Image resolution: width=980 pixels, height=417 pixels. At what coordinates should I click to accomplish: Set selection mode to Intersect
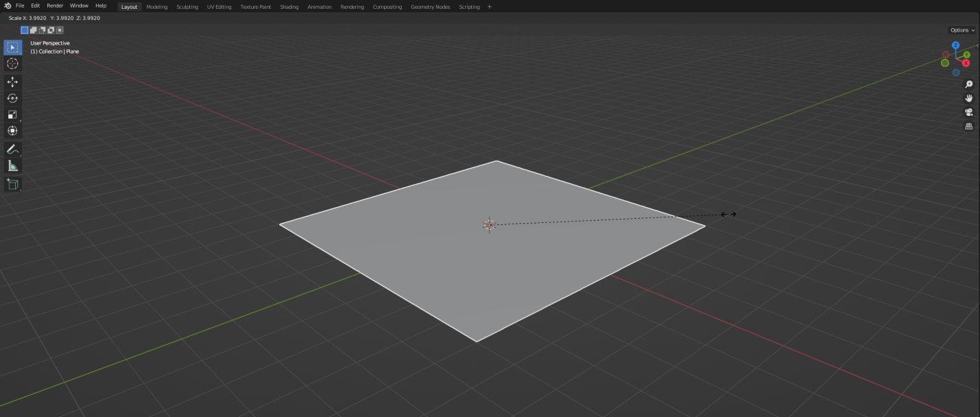click(x=60, y=30)
